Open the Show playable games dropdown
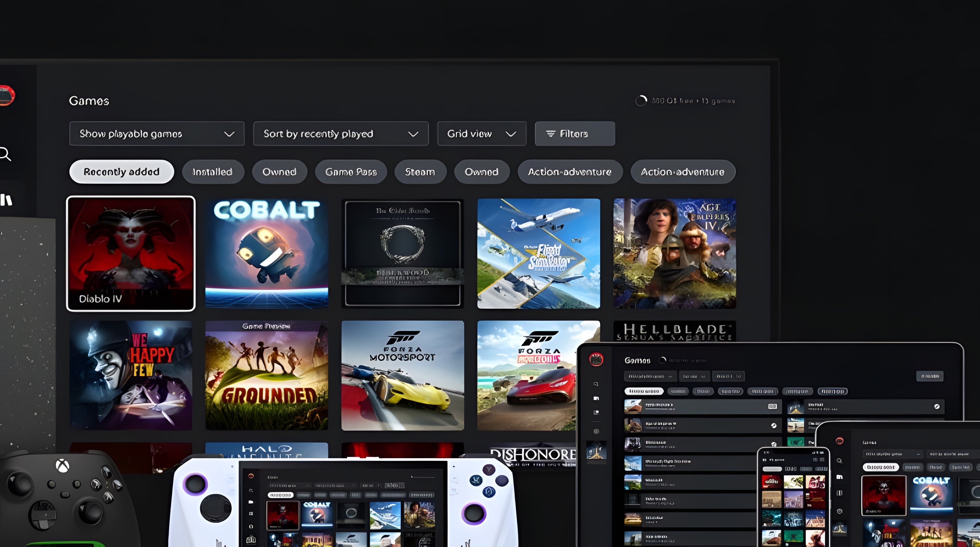The height and width of the screenshot is (547, 980). [x=157, y=133]
